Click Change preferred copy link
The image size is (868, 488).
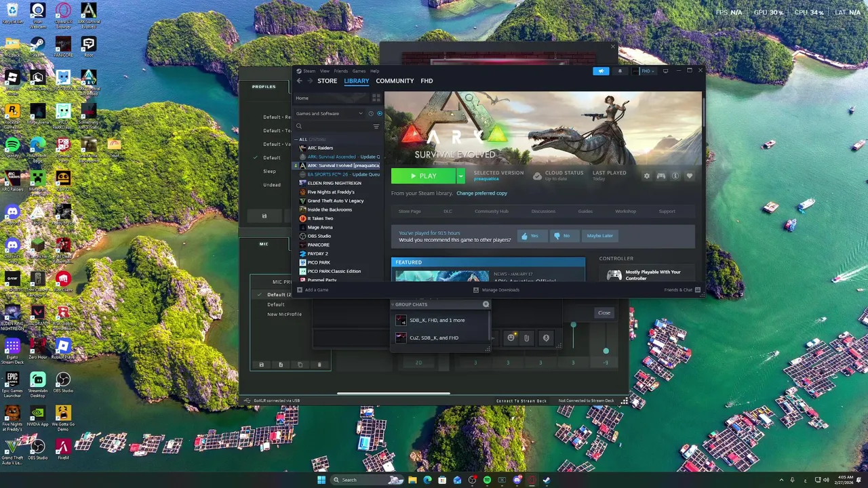(x=481, y=193)
